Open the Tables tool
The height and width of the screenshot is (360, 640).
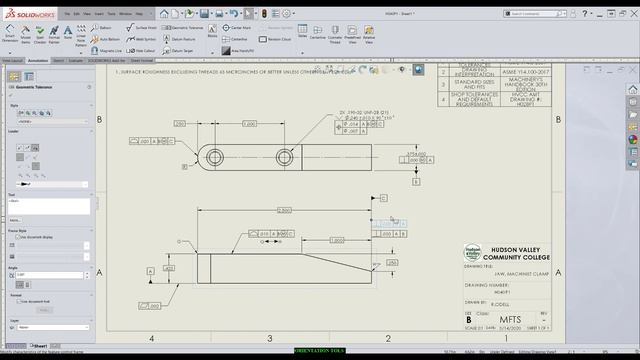click(x=302, y=31)
